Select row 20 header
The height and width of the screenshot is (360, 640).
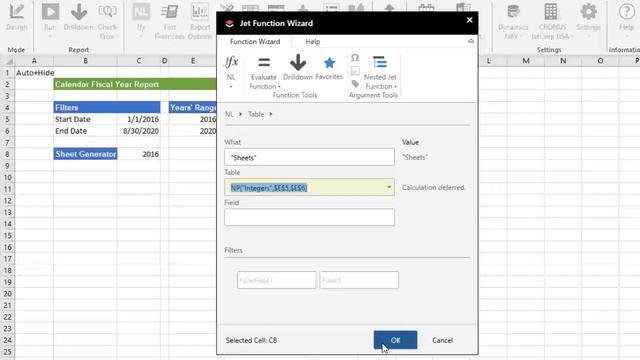click(x=7, y=293)
